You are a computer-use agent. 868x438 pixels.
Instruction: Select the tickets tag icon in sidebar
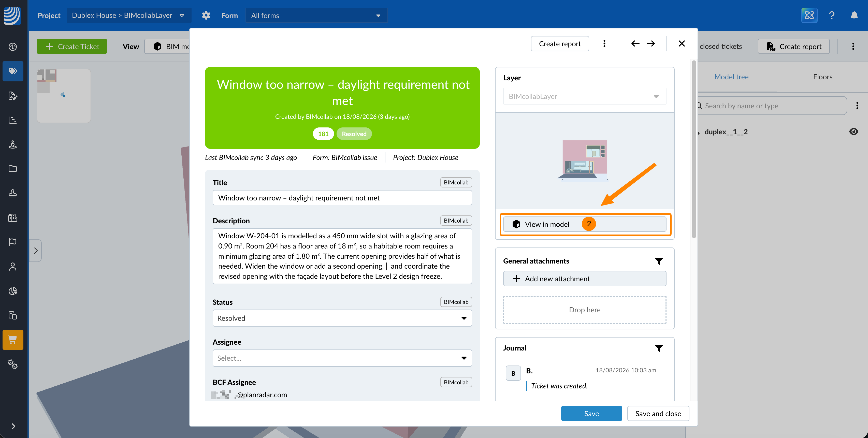coord(13,71)
